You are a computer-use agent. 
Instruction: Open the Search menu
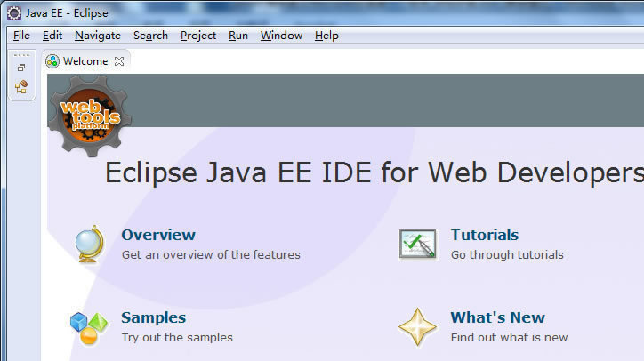(x=150, y=36)
